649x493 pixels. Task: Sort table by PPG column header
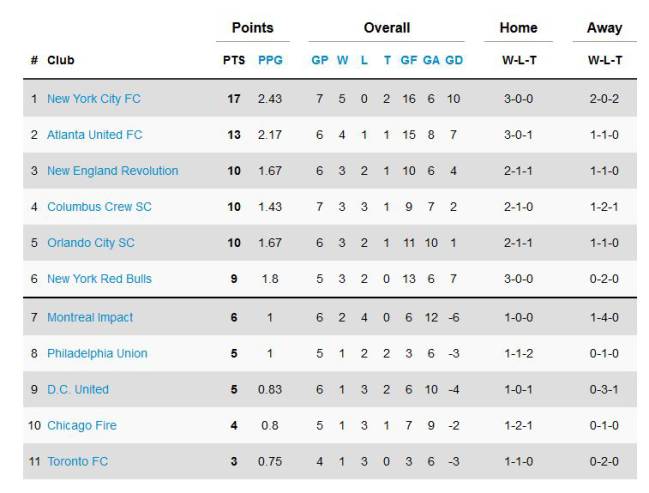click(x=270, y=60)
